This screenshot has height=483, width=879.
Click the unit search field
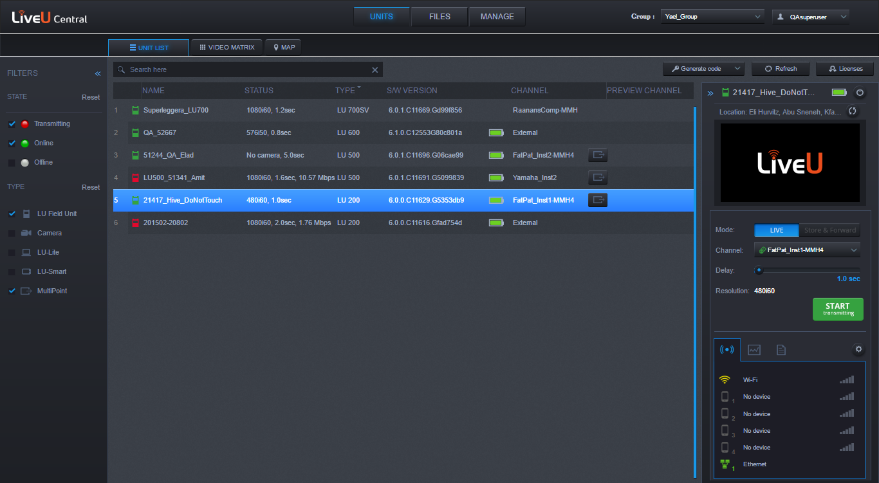click(x=247, y=69)
